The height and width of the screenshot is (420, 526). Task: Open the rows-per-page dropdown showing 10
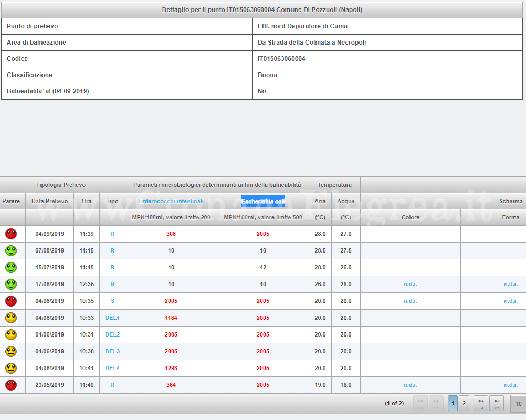(x=518, y=404)
